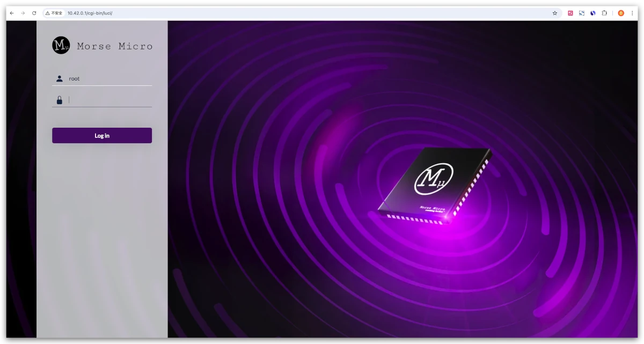644x344 pixels.
Task: Click the round Morse Micro logo icon
Action: [61, 45]
